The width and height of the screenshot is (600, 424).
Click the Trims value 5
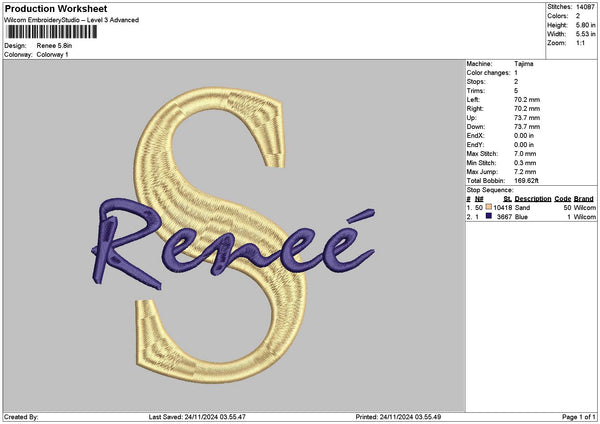[516, 91]
